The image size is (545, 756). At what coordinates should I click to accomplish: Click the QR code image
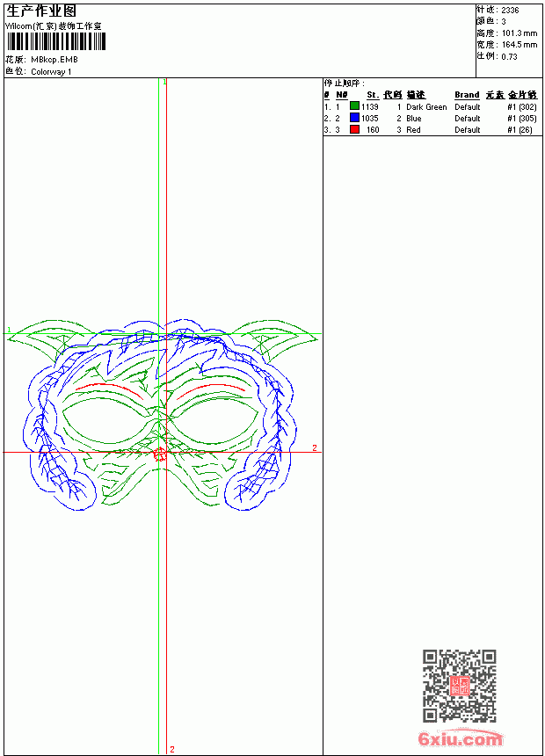tap(460, 686)
